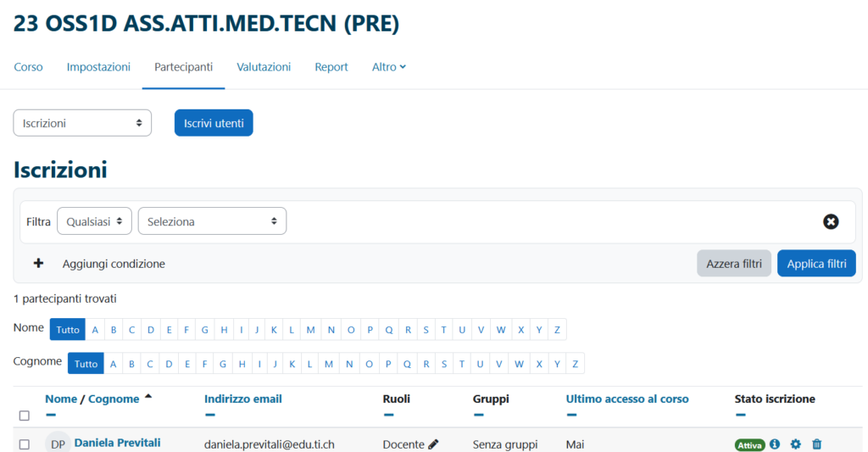
Task: Open the Qualsiasi match dropdown
Action: pyautogui.click(x=94, y=221)
